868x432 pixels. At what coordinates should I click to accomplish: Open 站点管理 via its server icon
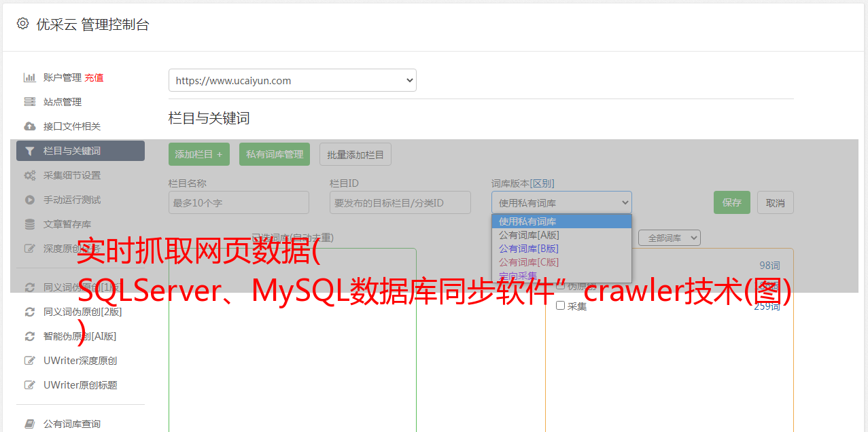coord(29,102)
